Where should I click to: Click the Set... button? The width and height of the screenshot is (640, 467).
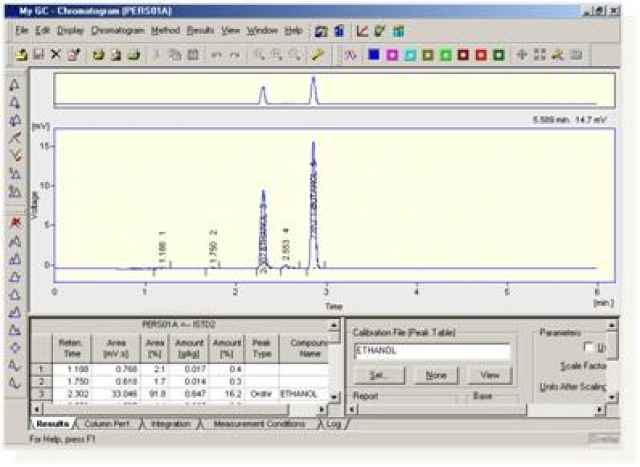(x=379, y=375)
